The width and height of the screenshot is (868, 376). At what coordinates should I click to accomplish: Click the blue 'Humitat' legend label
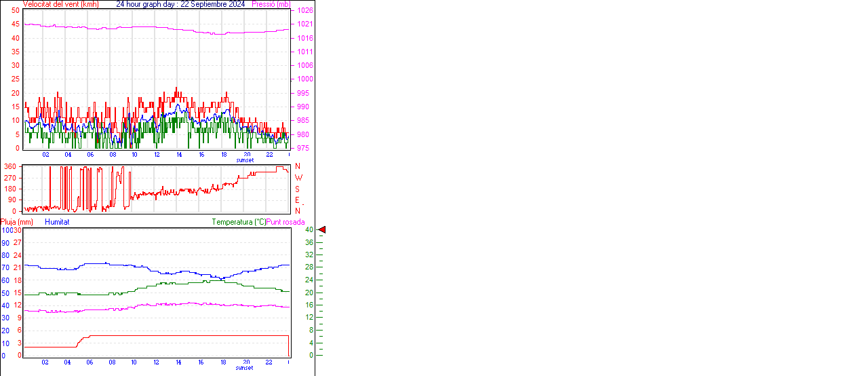click(x=57, y=222)
